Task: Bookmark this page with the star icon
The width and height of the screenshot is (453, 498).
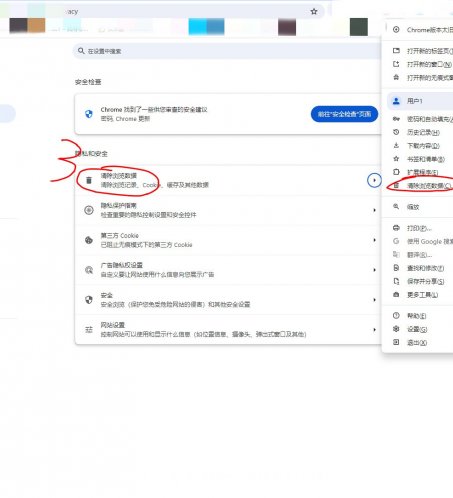Action: coord(314,12)
